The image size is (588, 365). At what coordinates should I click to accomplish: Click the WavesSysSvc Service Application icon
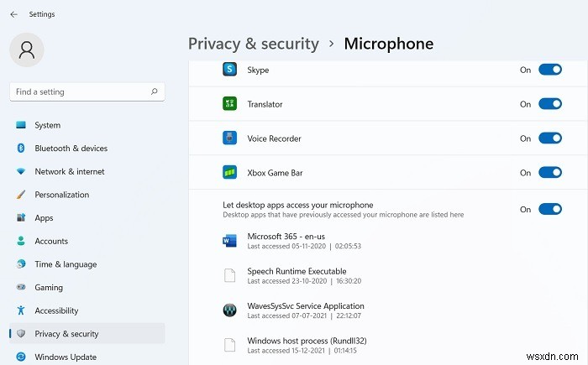pyautogui.click(x=229, y=310)
